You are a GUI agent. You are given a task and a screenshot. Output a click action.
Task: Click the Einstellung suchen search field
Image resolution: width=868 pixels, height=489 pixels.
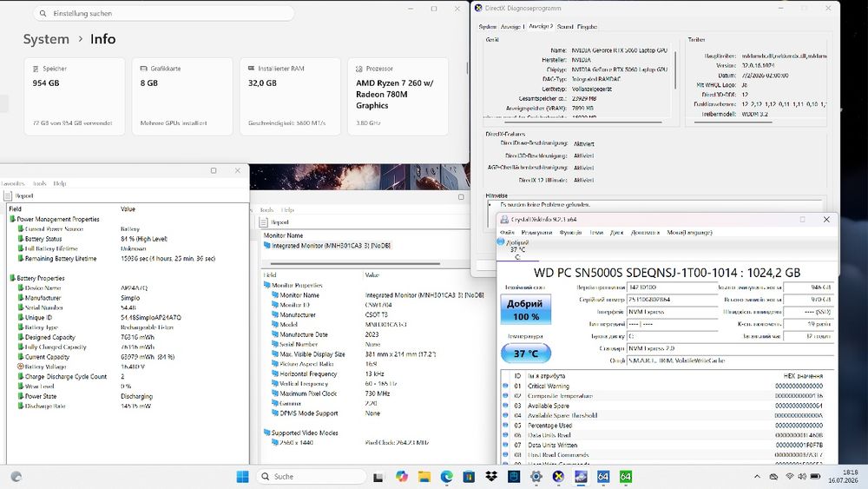click(163, 13)
